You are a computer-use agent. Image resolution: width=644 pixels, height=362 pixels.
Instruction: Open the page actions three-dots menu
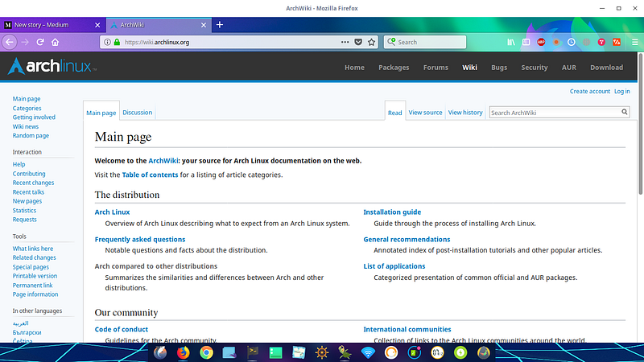(x=345, y=42)
